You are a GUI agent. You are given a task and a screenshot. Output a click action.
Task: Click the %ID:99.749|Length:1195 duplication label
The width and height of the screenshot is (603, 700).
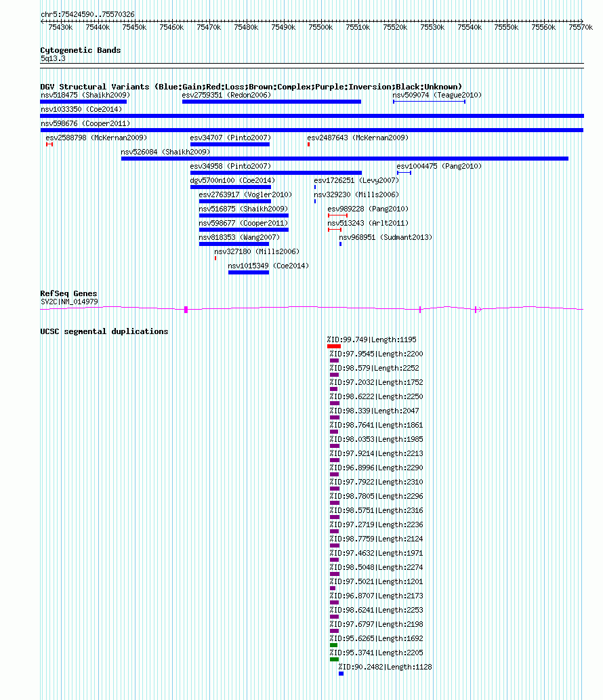click(372, 339)
